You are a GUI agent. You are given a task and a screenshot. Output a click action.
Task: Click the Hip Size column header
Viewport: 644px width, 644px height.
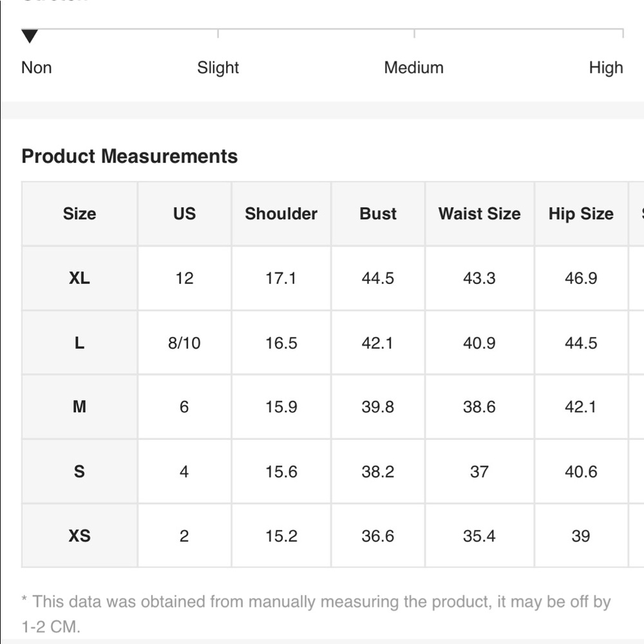click(x=581, y=214)
